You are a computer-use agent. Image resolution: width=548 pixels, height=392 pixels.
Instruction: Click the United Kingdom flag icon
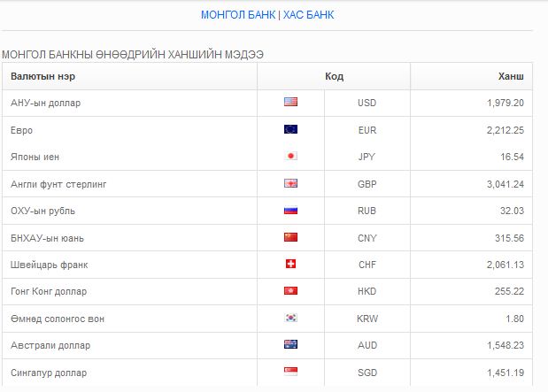(290, 183)
